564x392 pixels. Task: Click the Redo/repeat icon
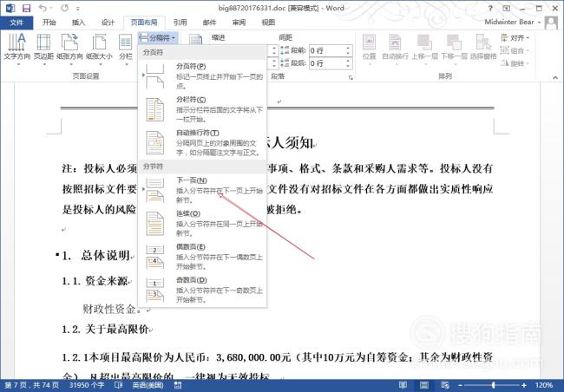64,8
